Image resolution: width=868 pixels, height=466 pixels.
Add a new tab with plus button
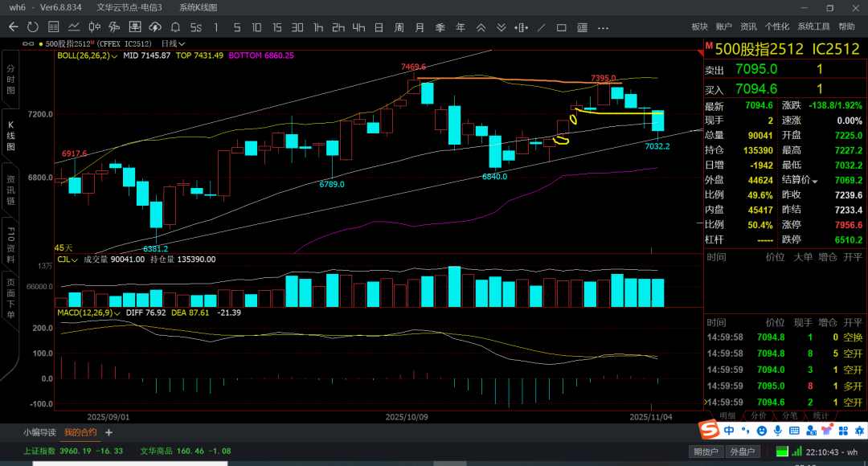click(109, 432)
